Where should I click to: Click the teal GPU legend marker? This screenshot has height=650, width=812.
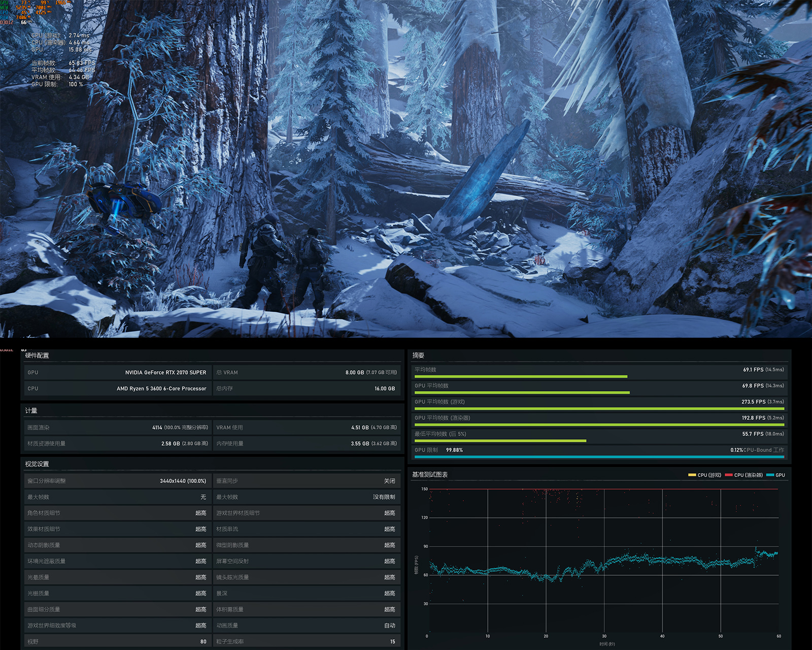pos(770,475)
